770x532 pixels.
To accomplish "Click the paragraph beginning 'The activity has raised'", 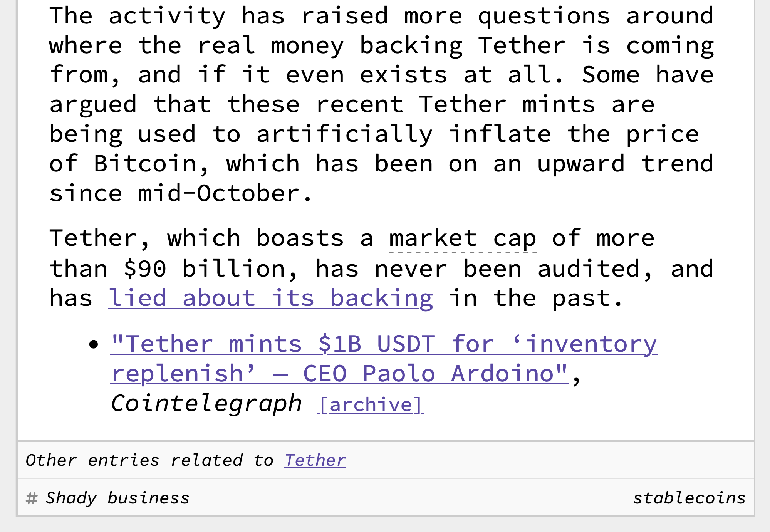I will point(382,104).
